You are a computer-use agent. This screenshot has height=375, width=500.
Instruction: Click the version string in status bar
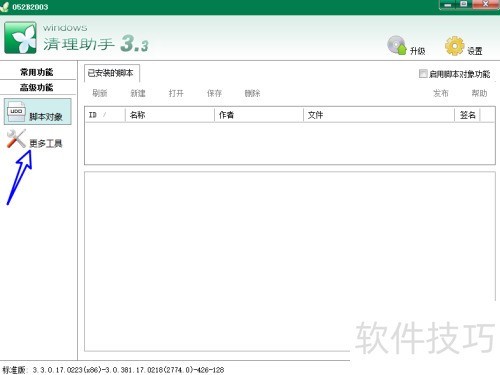coord(113,370)
